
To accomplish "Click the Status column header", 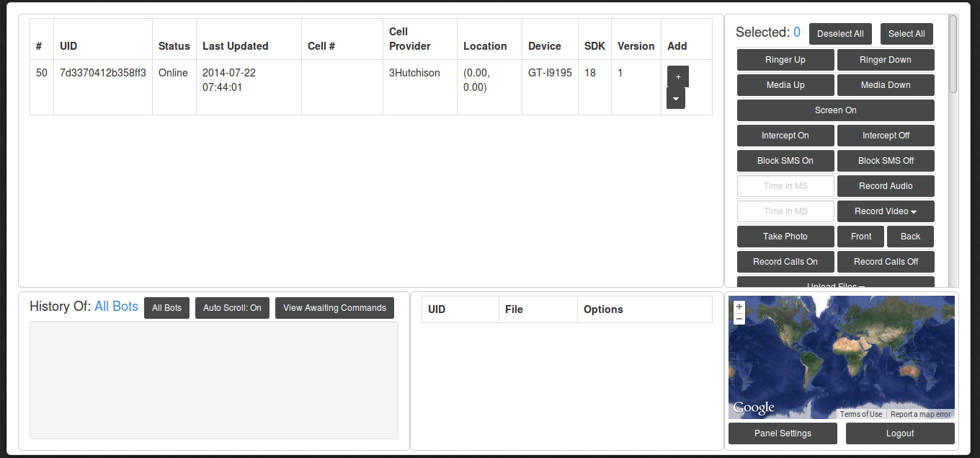I will click(174, 46).
